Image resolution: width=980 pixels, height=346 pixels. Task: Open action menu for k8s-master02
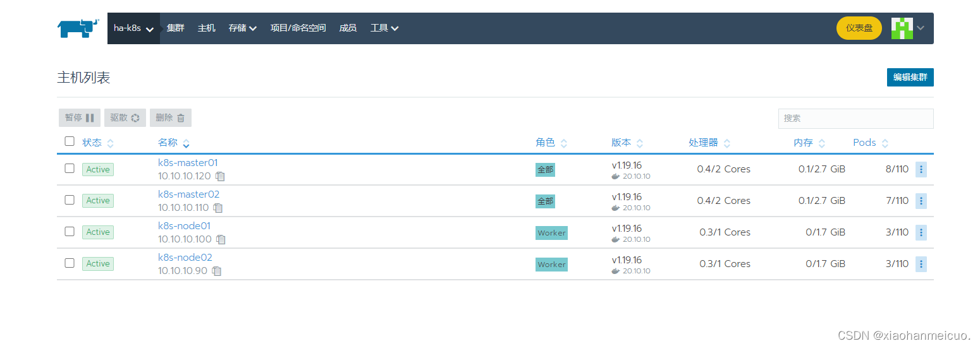coord(921,201)
